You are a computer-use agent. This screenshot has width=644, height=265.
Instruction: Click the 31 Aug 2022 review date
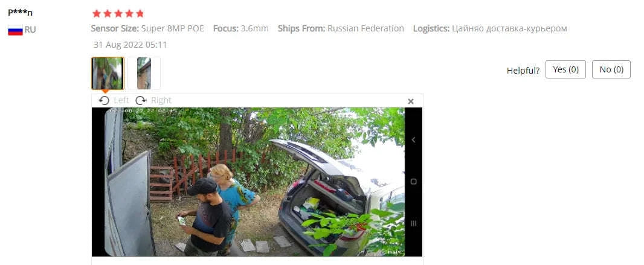130,45
